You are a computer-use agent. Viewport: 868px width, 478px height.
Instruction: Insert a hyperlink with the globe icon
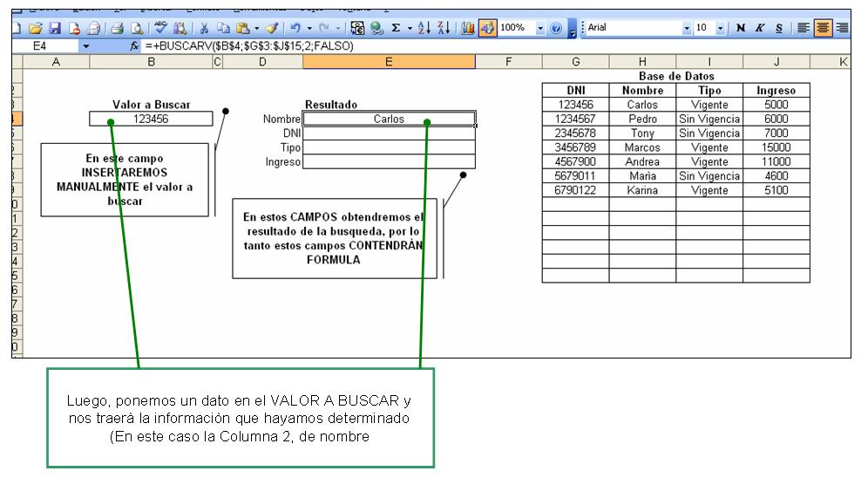[376, 28]
